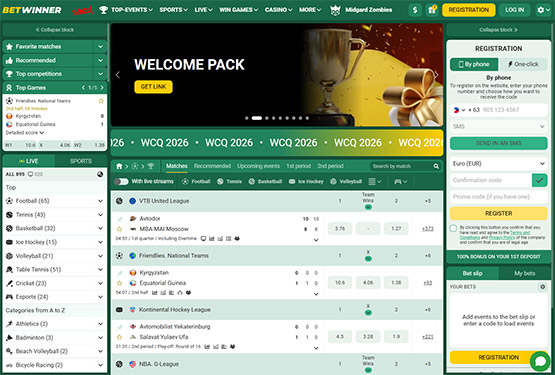Switch to My bets tab
This screenshot has height=375, width=555.
pos(525,273)
